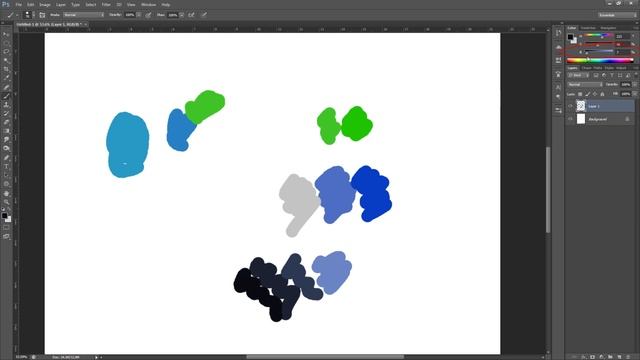Change screen mode at toolbox bottom
The width and height of the screenshot is (640, 360).
[6, 236]
